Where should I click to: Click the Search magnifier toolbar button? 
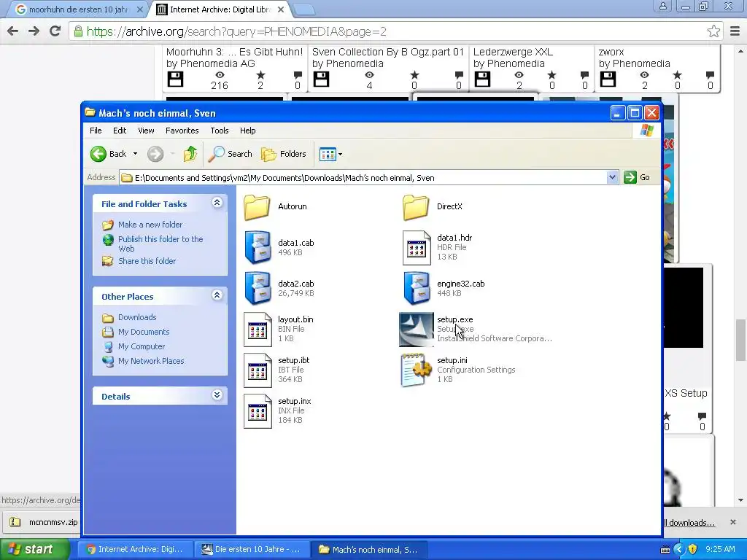coord(230,154)
